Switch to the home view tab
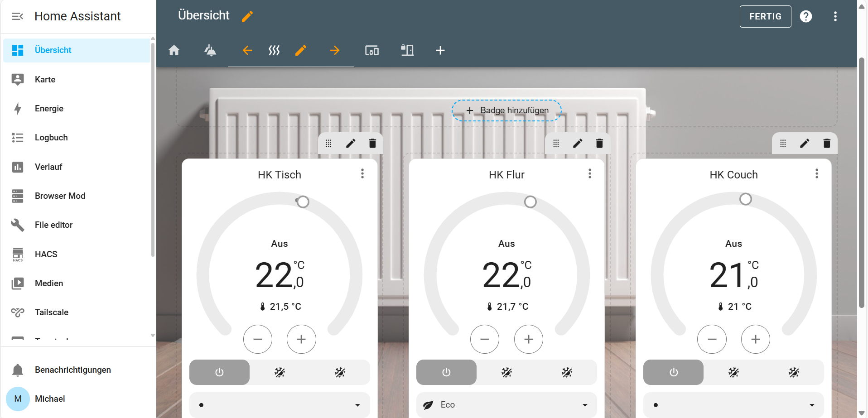Viewport: 868px width, 418px height. pyautogui.click(x=174, y=50)
